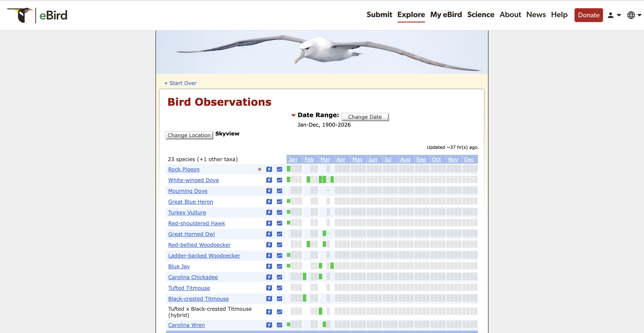The height and width of the screenshot is (333, 644).
Task: Open map icon for Rock Pigeon
Action: pyautogui.click(x=269, y=169)
